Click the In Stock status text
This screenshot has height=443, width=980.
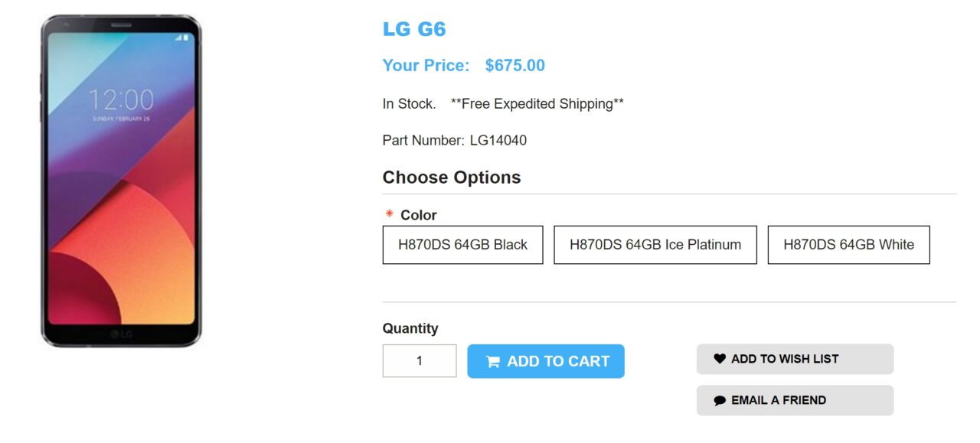[409, 104]
